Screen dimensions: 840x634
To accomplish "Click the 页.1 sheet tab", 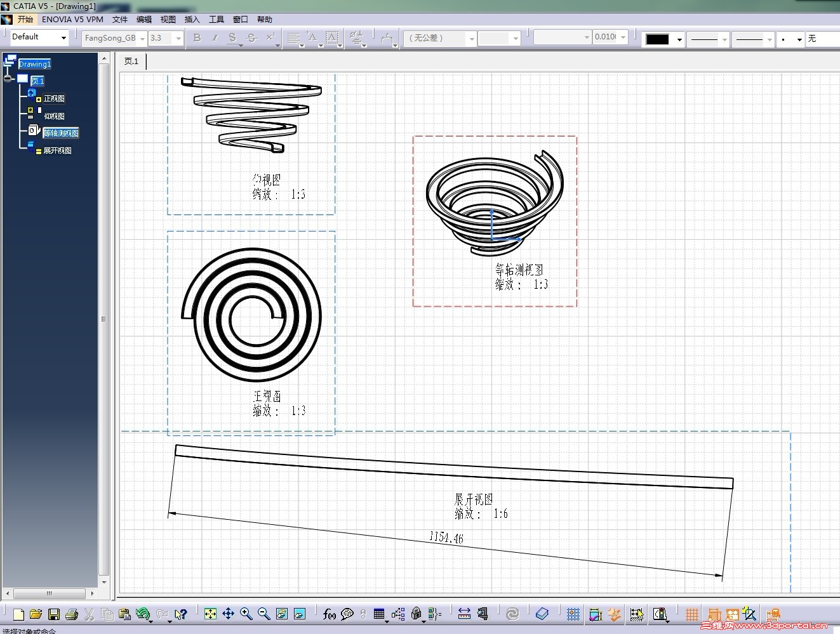I will pos(131,62).
